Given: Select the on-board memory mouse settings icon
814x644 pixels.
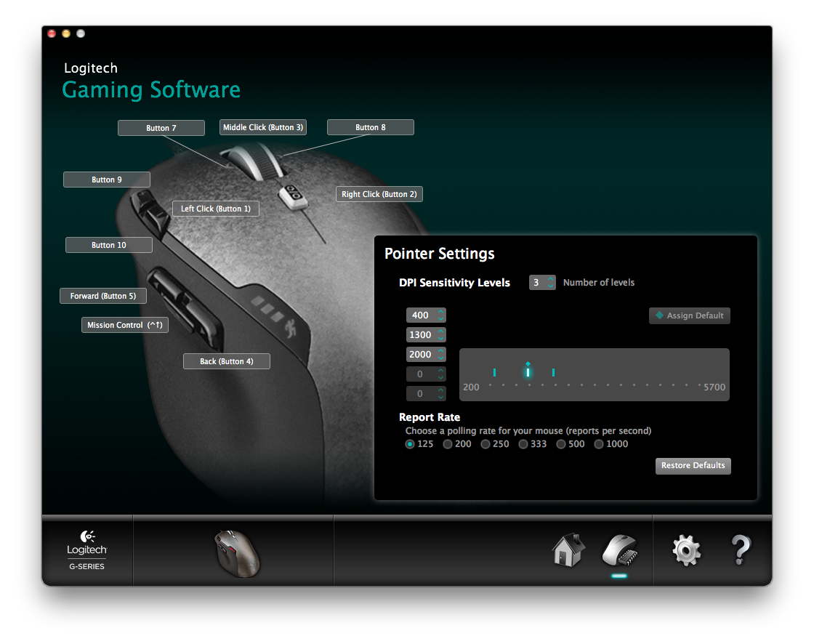Looking at the screenshot, I should coord(620,550).
